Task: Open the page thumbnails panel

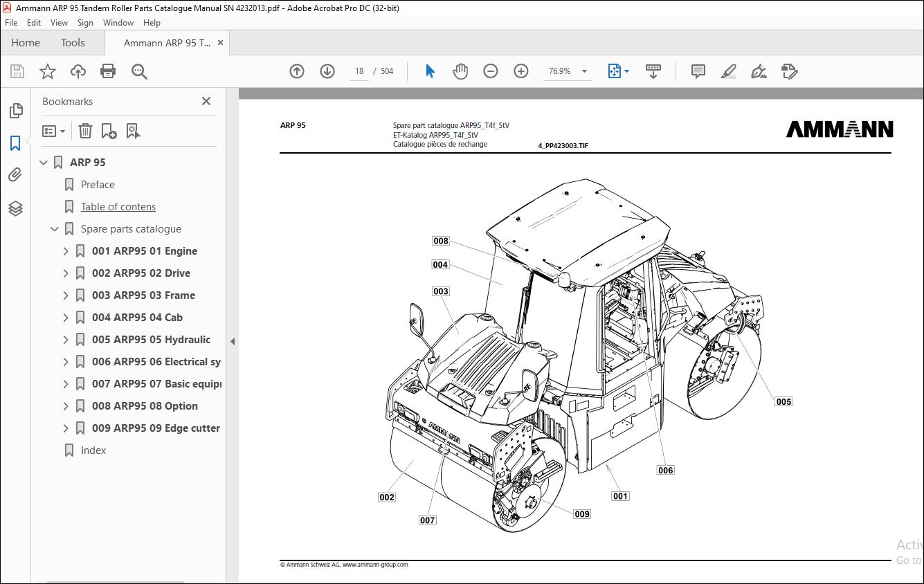Action: coord(15,111)
